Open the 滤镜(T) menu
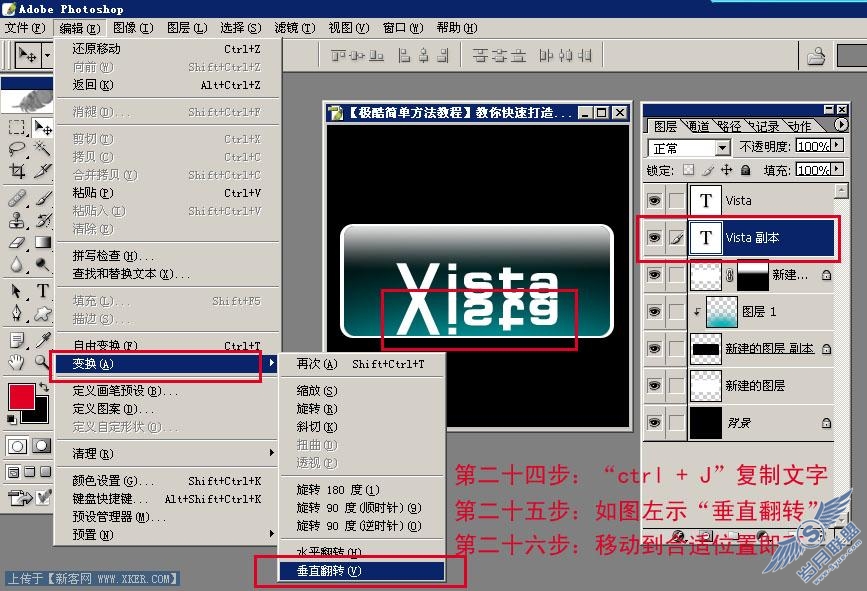The image size is (867, 591). (295, 28)
